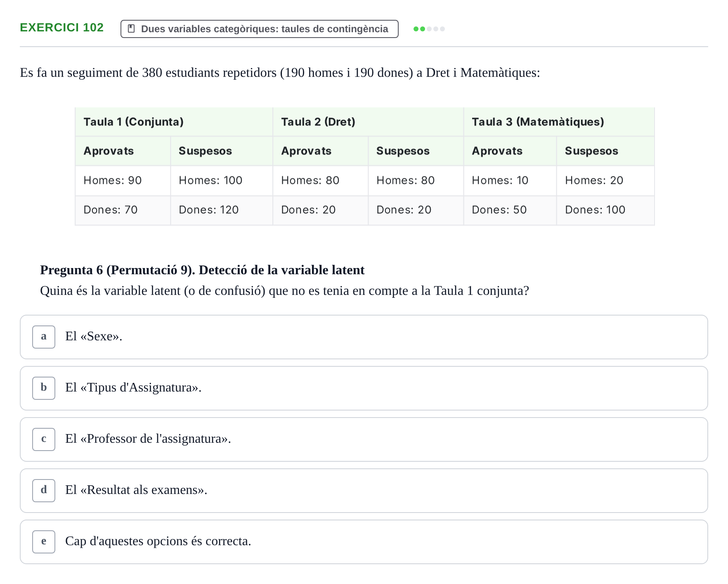Click cell Dones: 120
Viewport: 728px width, 584px height.
[x=222, y=210]
